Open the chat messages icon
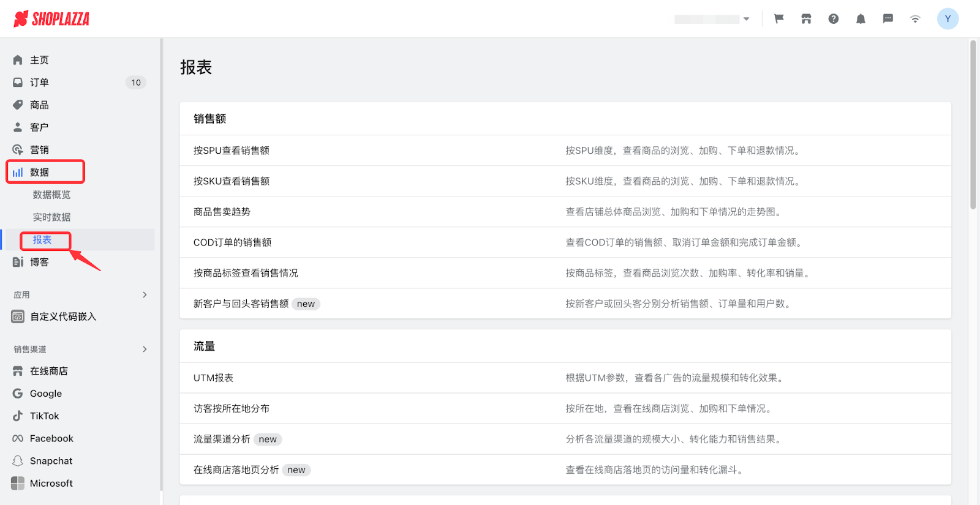Image resolution: width=980 pixels, height=505 pixels. click(888, 19)
